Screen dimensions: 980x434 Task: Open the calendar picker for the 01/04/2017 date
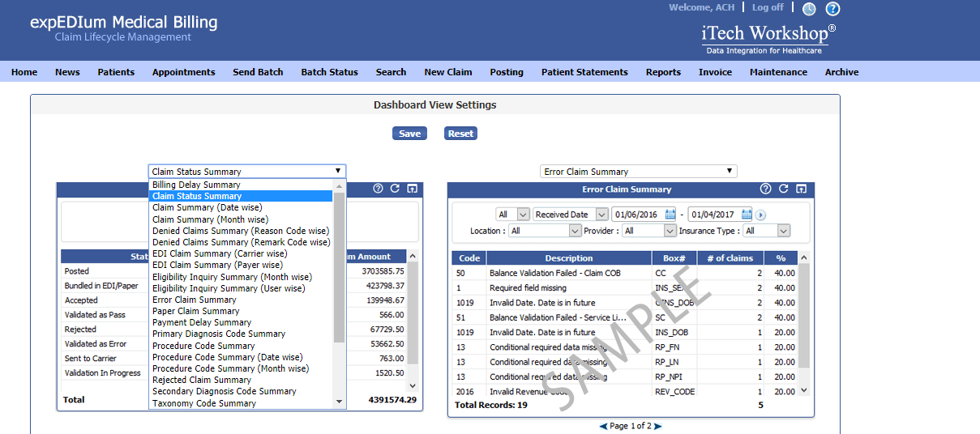(x=747, y=215)
